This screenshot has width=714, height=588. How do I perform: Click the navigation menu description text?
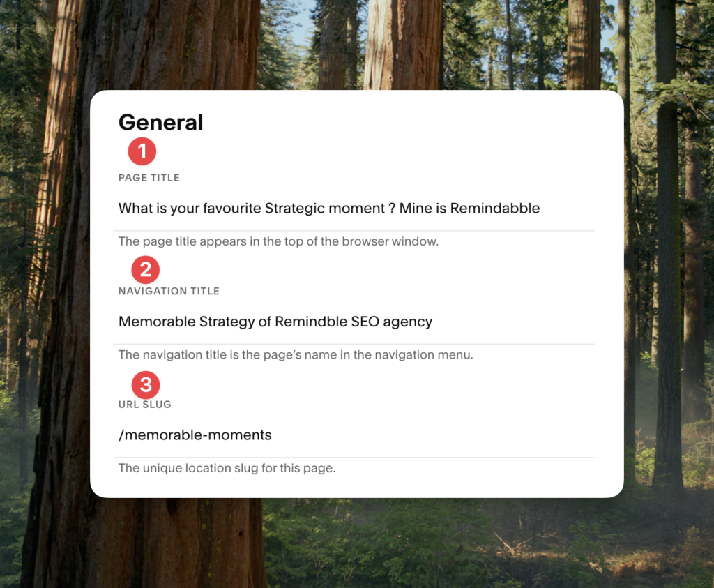point(296,355)
